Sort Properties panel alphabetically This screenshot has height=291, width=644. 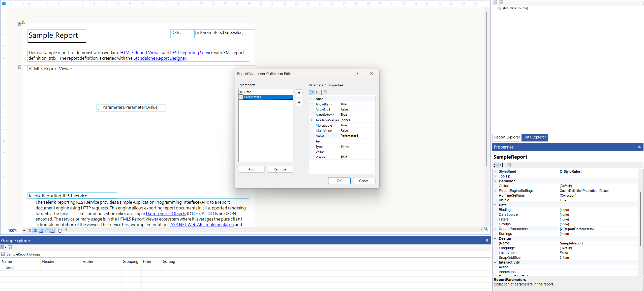click(501, 165)
